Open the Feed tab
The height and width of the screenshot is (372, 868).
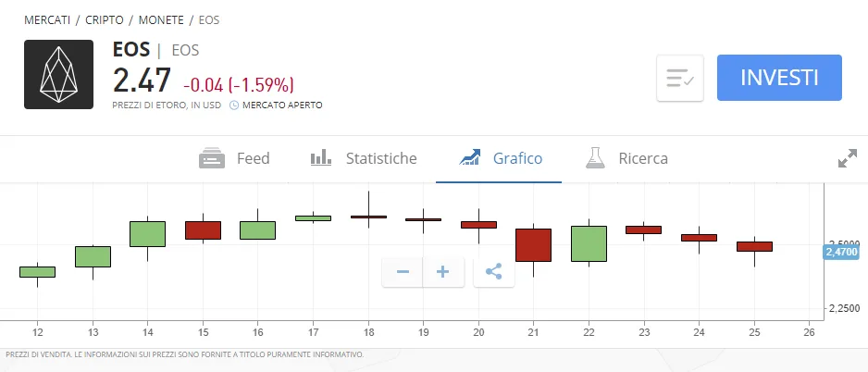pyautogui.click(x=234, y=158)
